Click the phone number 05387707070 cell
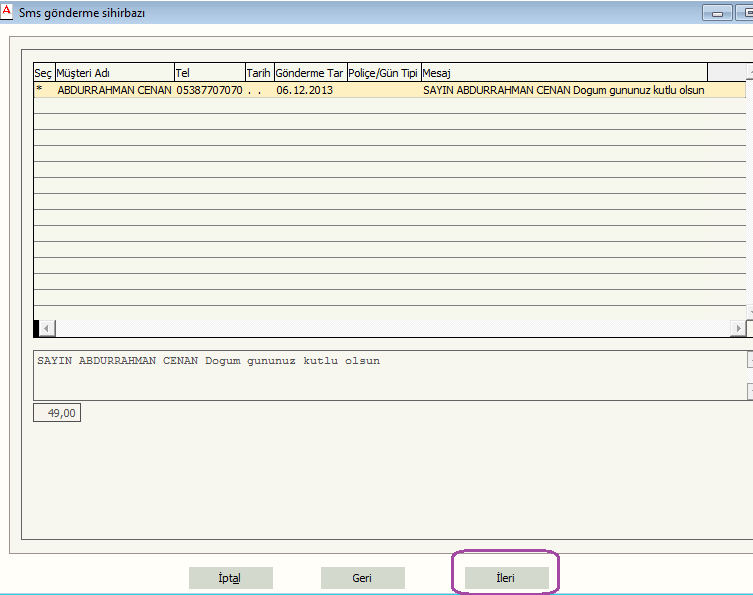The image size is (753, 595). 208,90
